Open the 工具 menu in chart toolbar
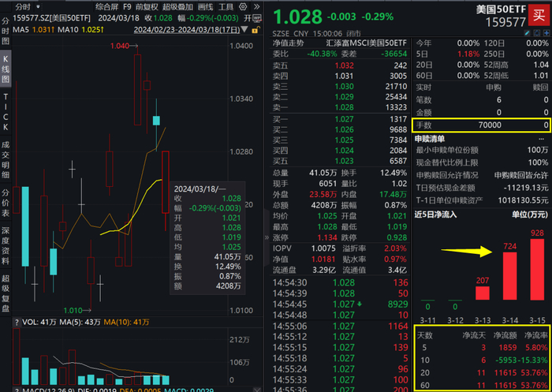 [226, 7]
